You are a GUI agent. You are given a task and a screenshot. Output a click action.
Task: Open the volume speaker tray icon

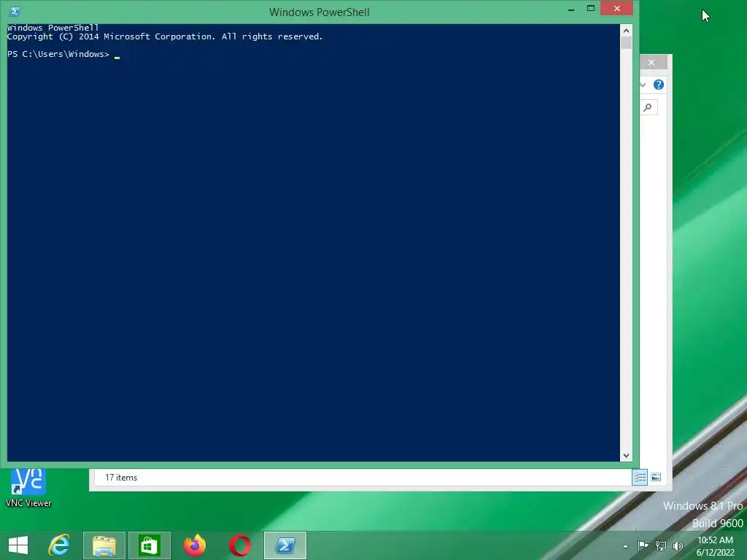[x=678, y=545]
